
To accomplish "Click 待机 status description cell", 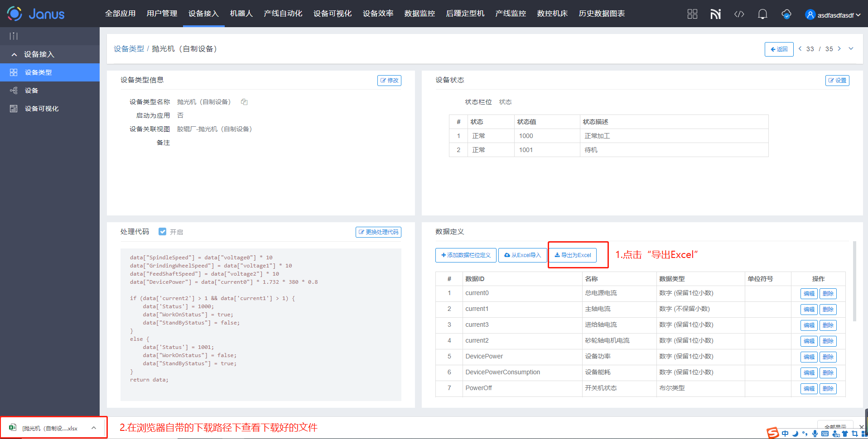I will (x=674, y=150).
